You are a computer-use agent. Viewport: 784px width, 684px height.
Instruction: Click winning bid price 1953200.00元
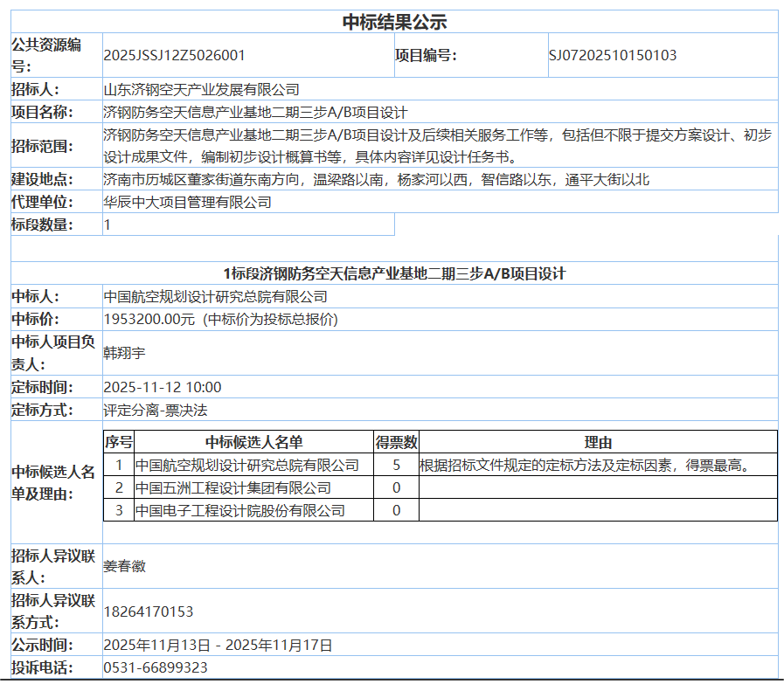tap(220, 319)
